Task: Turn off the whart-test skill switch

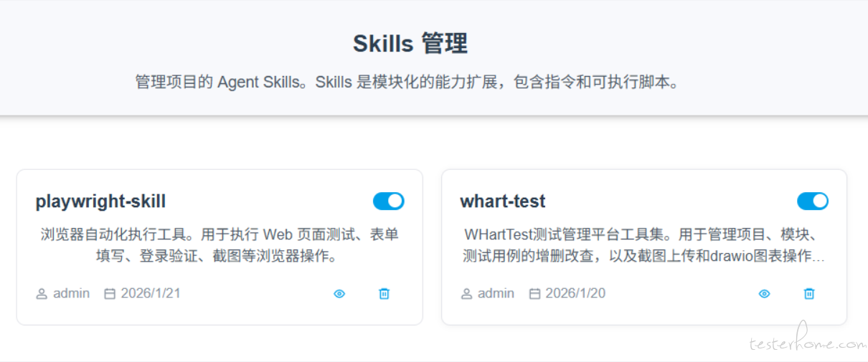Action: coord(812,201)
